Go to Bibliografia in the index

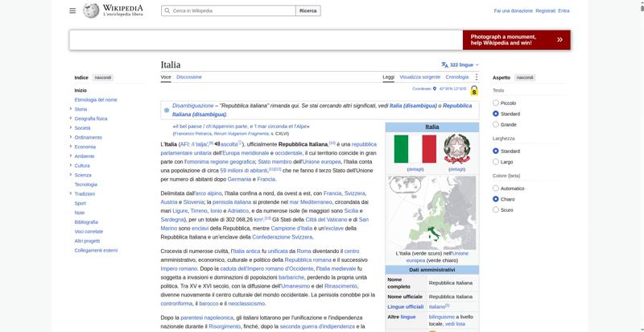point(86,222)
